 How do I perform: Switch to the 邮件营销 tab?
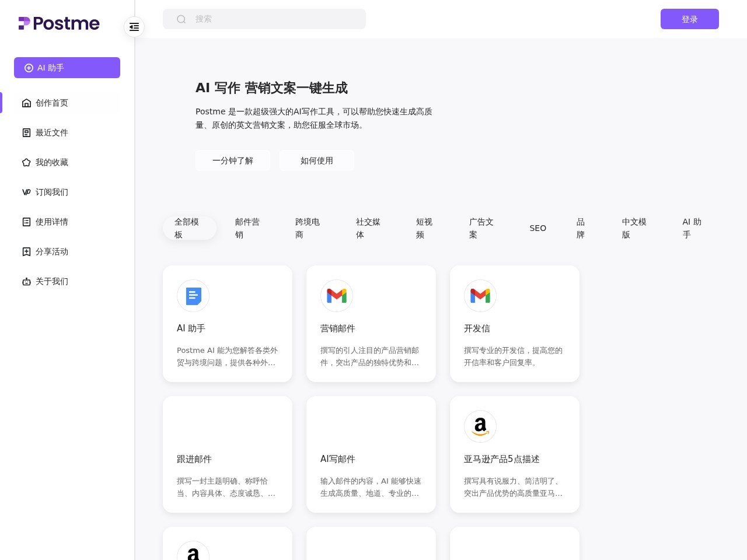coord(247,228)
